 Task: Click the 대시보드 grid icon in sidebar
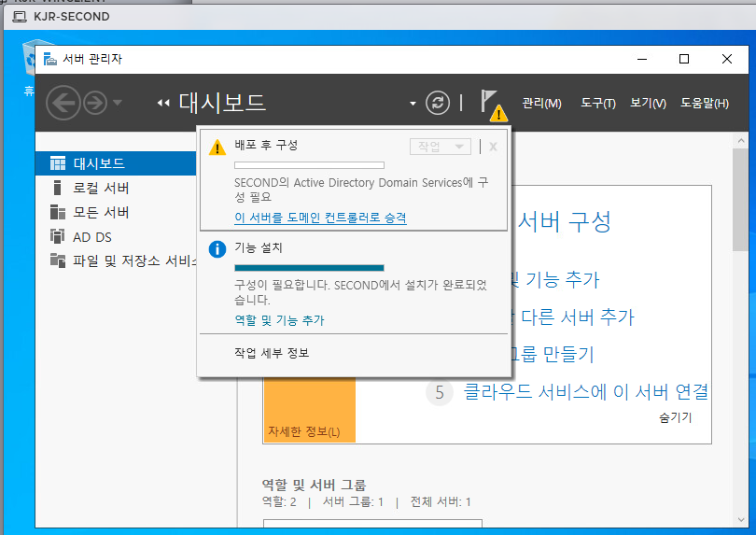click(57, 163)
